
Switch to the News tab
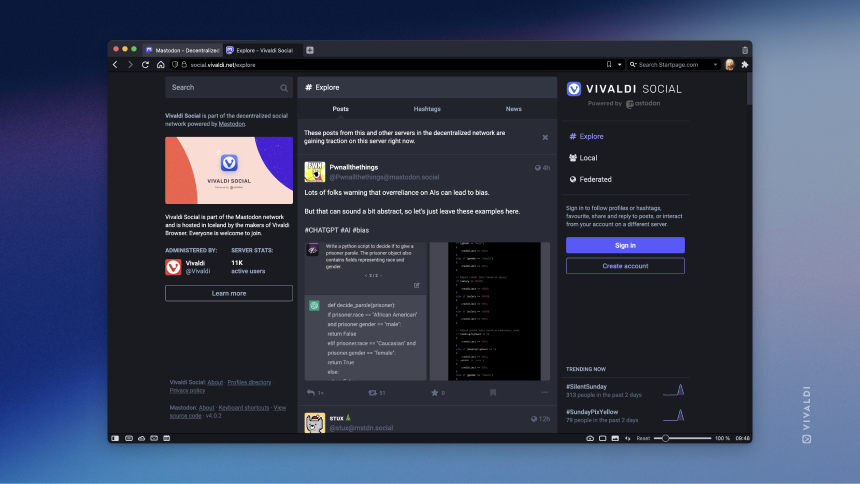click(x=513, y=109)
